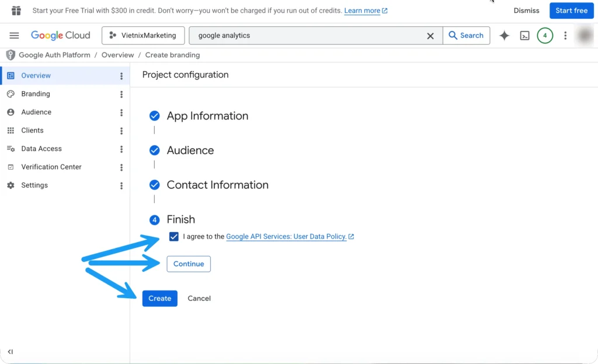Open top bar three-dot settings menu
The height and width of the screenshot is (364, 598).
[565, 36]
